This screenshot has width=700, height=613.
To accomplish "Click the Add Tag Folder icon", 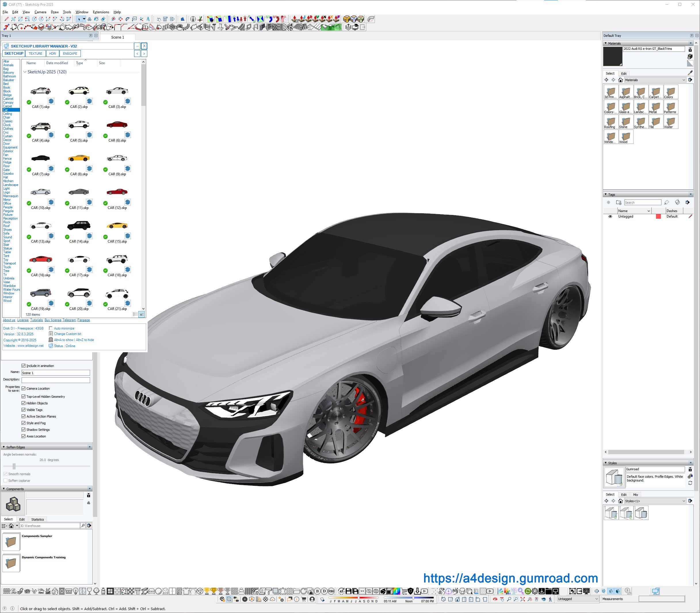I will [x=618, y=203].
